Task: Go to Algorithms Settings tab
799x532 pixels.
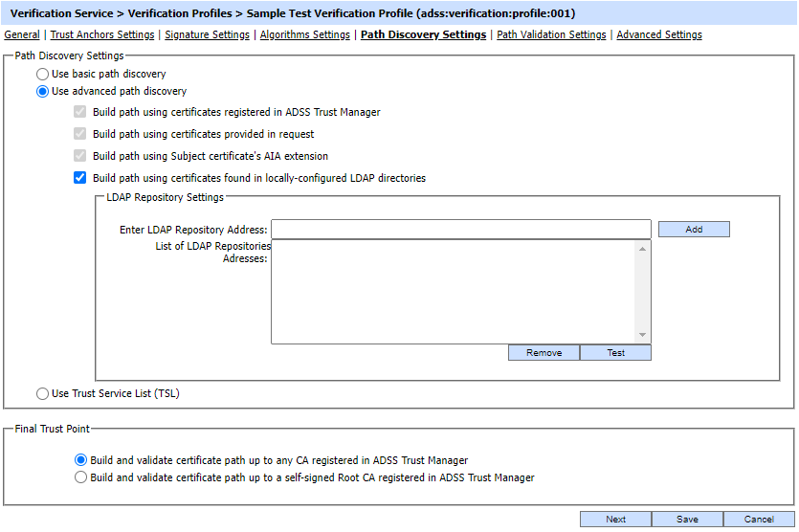Action: click(x=304, y=34)
